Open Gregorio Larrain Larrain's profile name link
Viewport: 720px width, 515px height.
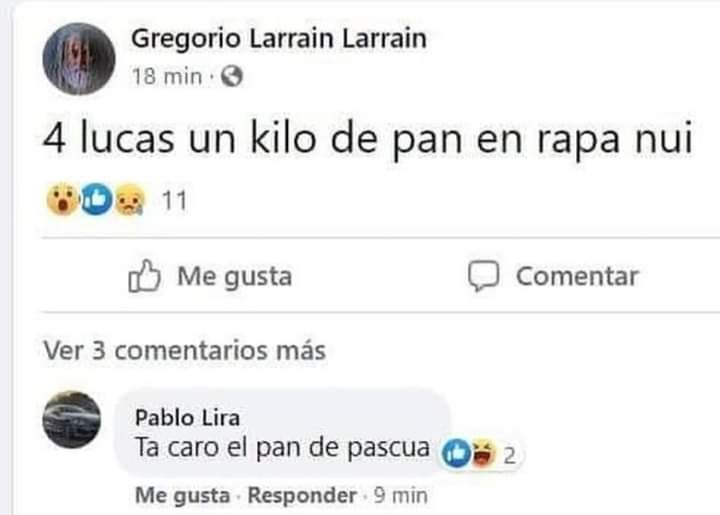coord(279,39)
